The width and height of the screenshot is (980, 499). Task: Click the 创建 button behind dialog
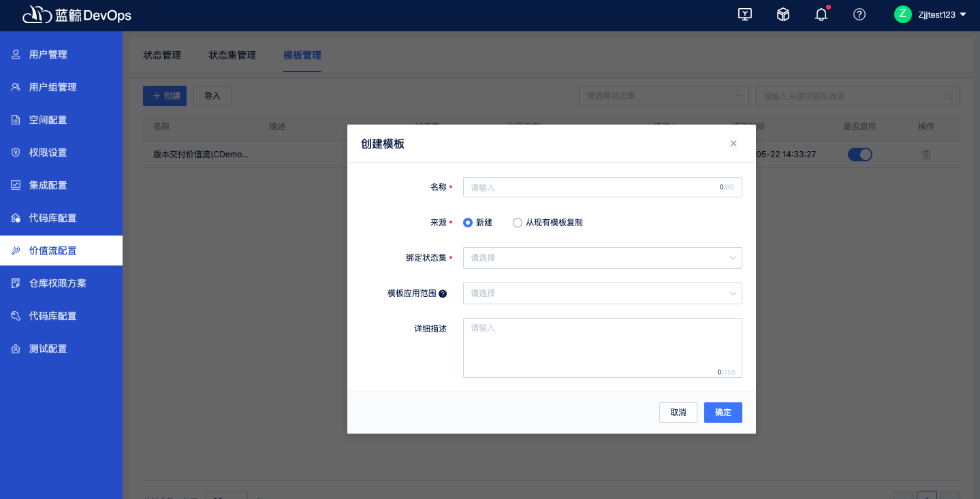pos(165,96)
